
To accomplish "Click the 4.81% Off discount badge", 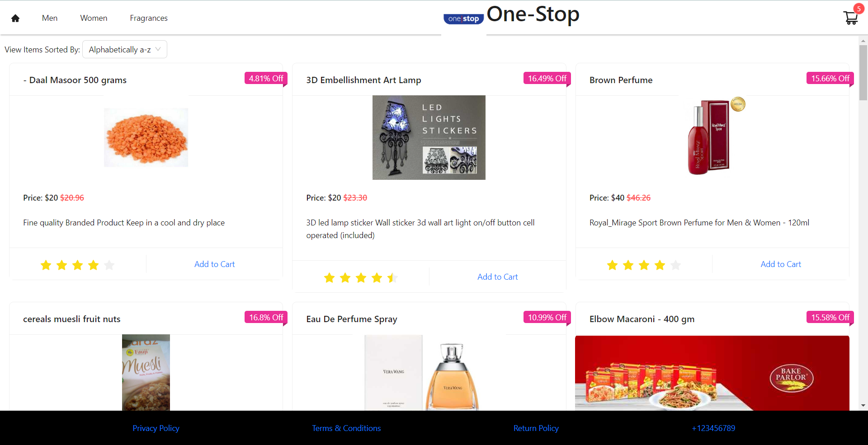I will click(266, 78).
